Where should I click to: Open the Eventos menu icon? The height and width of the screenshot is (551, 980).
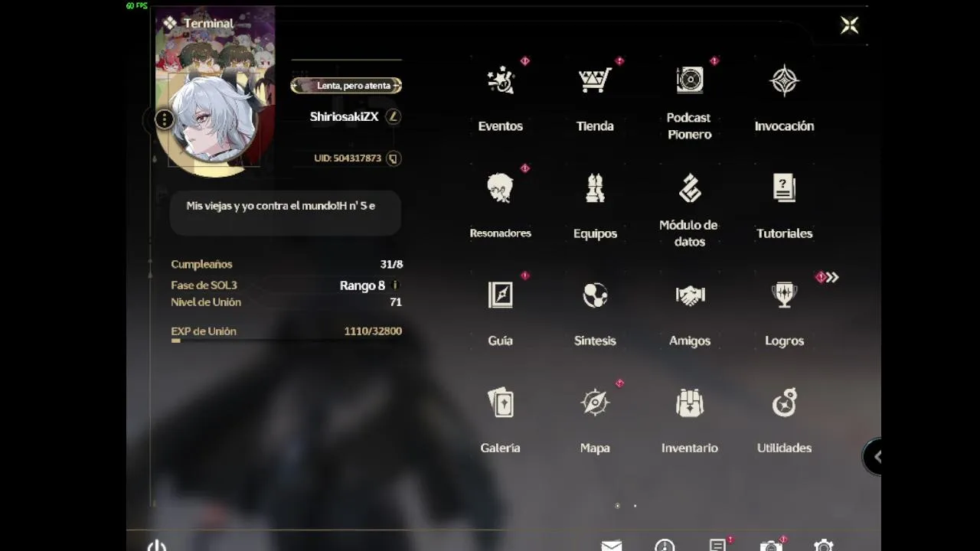(501, 80)
